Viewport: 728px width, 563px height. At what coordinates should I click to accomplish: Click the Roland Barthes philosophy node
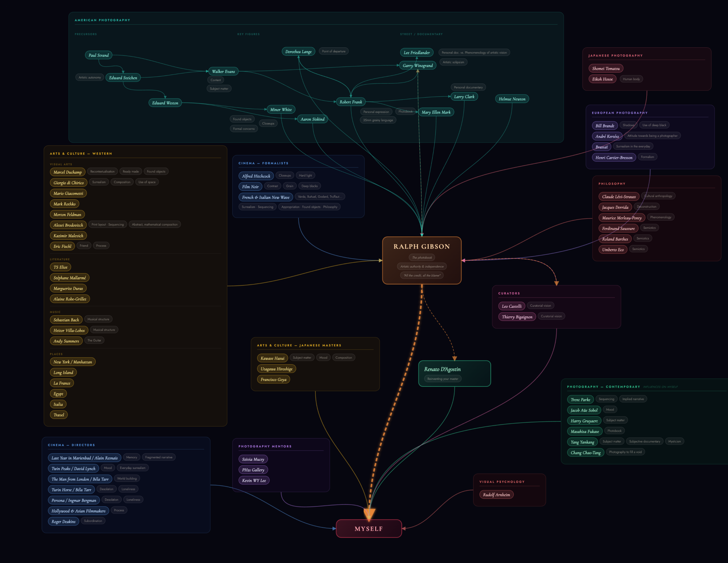pos(615,239)
